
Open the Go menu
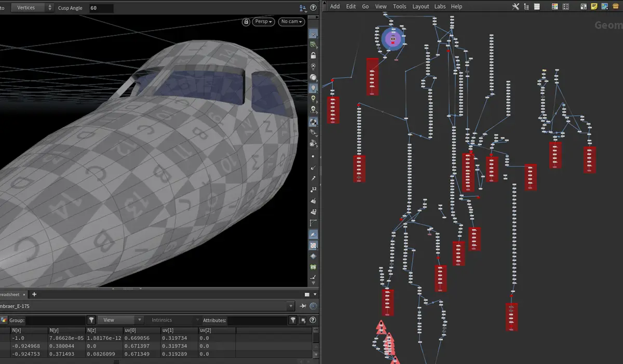[365, 7]
